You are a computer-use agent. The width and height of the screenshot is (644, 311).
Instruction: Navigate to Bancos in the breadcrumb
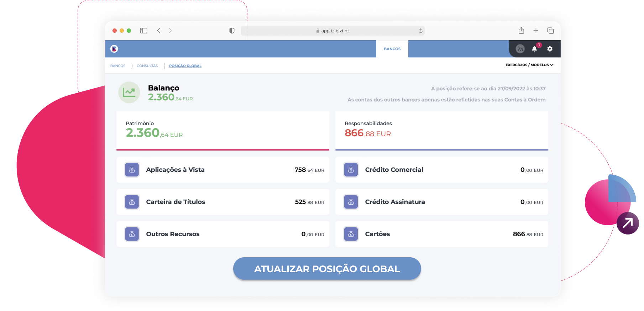click(118, 66)
